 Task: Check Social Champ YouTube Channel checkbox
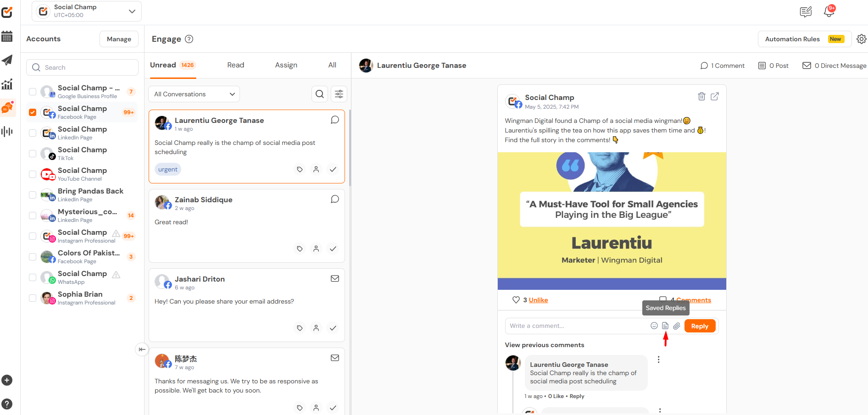coord(33,174)
